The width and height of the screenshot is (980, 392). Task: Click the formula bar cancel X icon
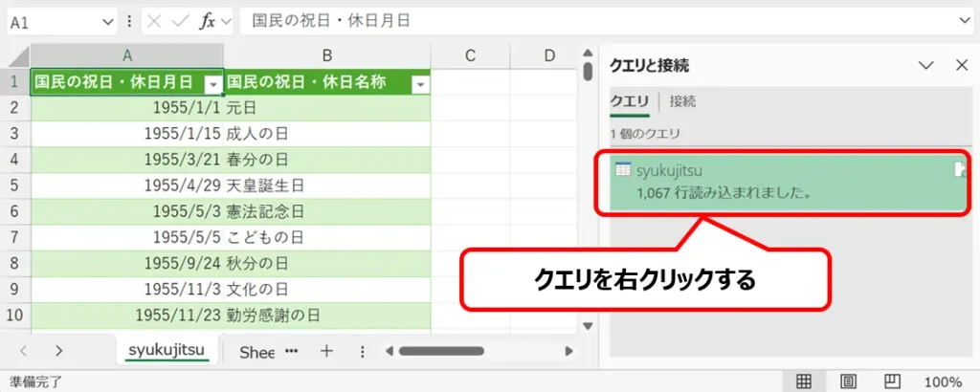(x=155, y=21)
